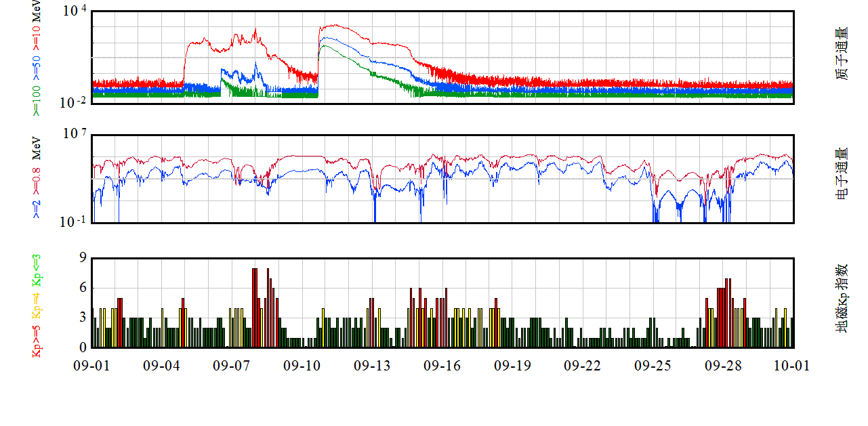Click the Kp axis value 3

83,318
